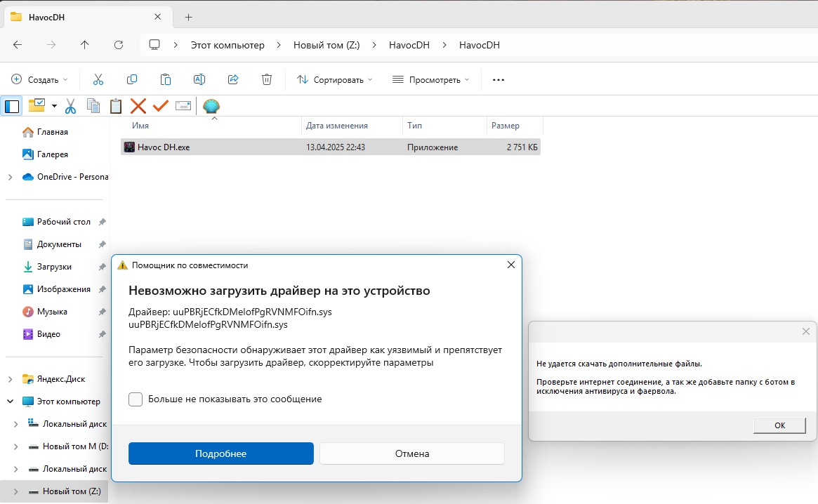Image resolution: width=818 pixels, height=504 pixels.
Task: Open the Создать menu
Action: (39, 79)
